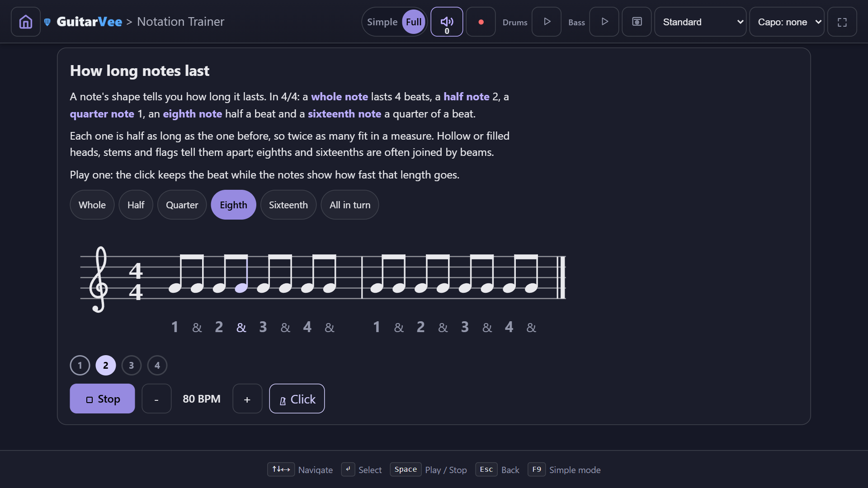Toggle the volume speaker button
The height and width of the screenshot is (488, 868).
pyautogui.click(x=447, y=22)
